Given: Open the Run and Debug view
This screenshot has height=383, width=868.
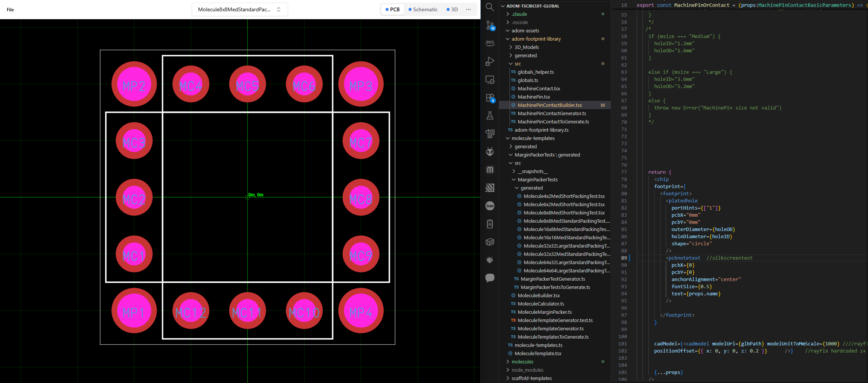Looking at the screenshot, I should [490, 61].
